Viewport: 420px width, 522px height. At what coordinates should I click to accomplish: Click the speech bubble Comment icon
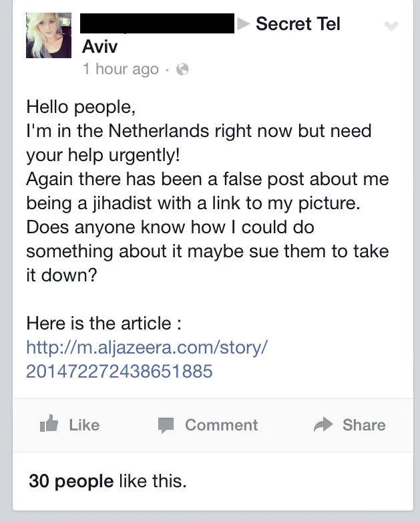[166, 425]
